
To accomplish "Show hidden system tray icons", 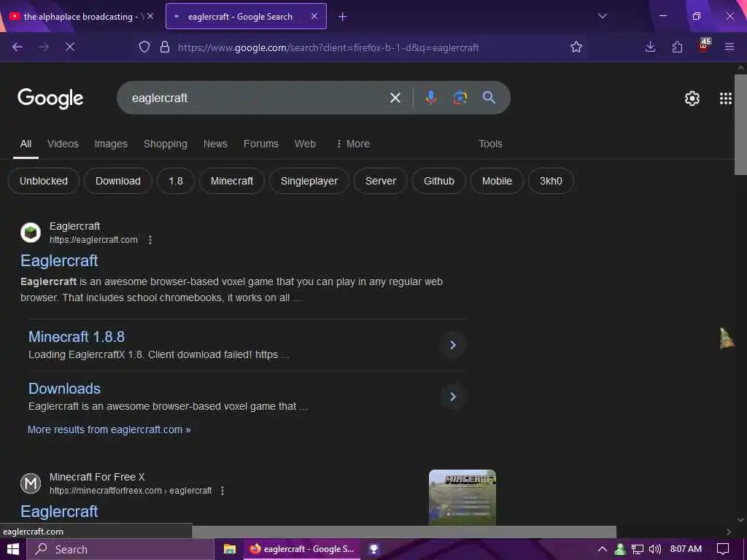I will coord(602,549).
